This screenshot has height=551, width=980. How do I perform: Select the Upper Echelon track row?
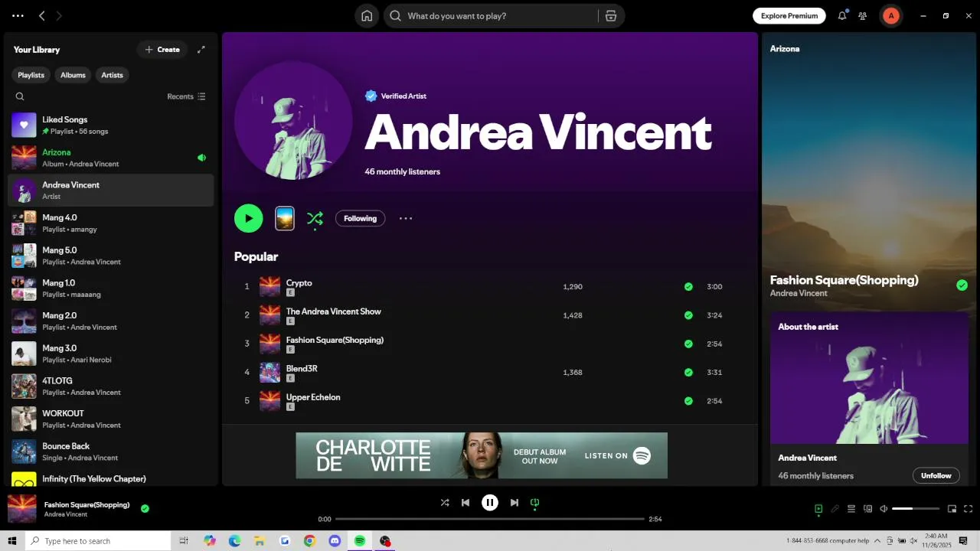490,401
